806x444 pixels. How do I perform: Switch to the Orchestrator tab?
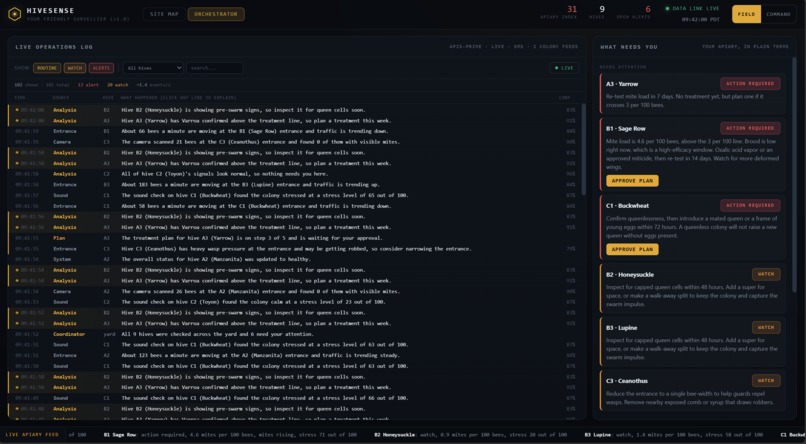[x=216, y=14]
